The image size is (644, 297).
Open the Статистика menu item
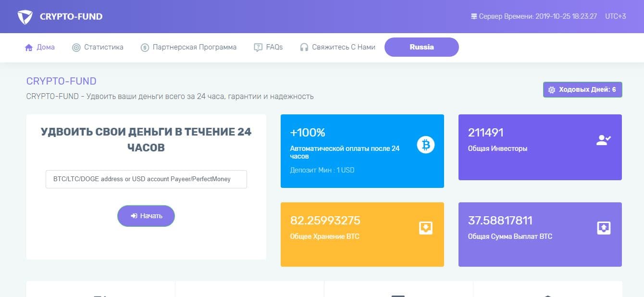[103, 47]
